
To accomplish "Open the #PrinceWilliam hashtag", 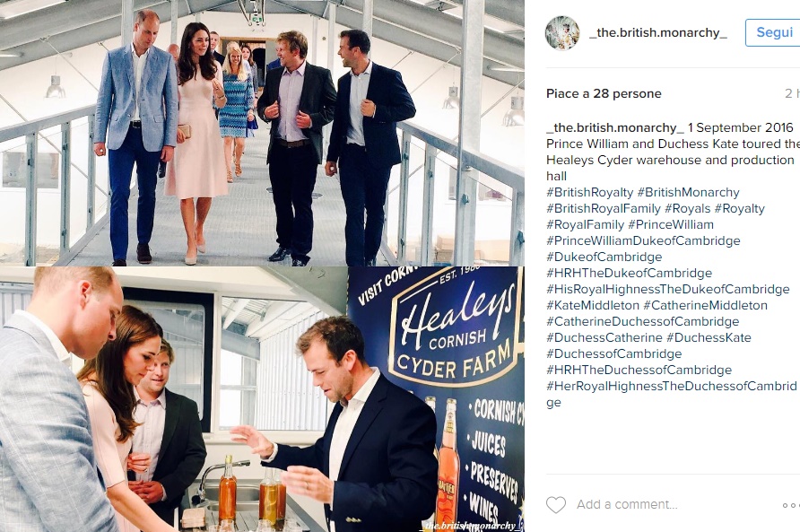I will coord(671,224).
